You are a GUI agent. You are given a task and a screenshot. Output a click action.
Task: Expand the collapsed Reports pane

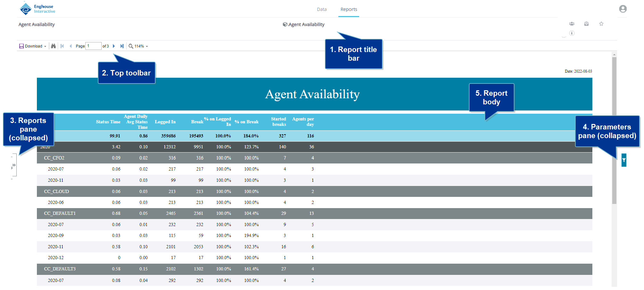[14, 165]
